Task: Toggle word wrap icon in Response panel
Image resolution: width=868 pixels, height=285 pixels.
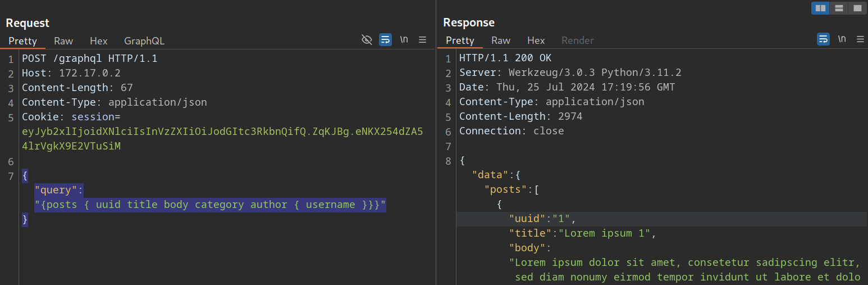Action: tap(823, 39)
